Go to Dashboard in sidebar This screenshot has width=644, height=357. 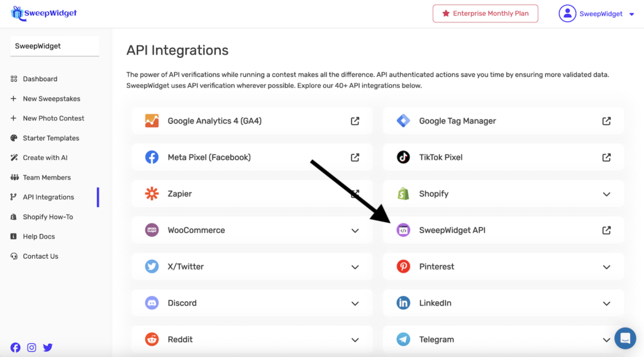[x=40, y=79]
